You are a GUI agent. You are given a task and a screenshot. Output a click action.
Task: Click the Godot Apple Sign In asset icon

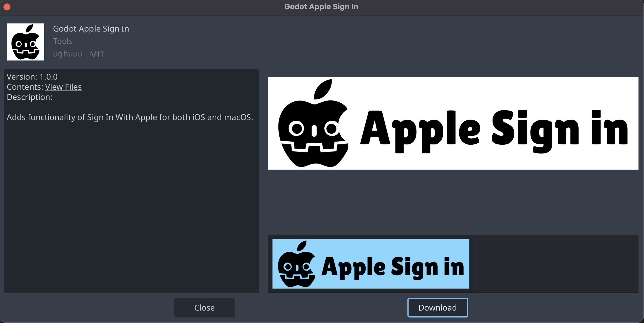pyautogui.click(x=26, y=42)
